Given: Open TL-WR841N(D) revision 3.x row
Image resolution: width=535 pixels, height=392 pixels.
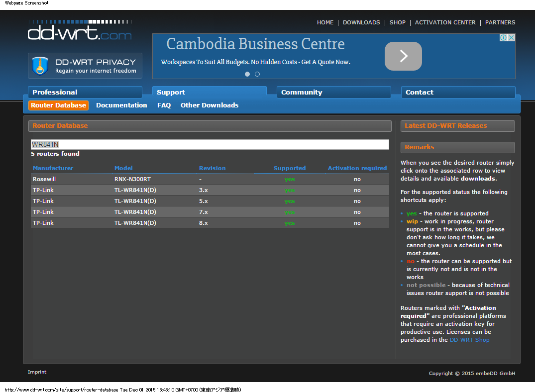Looking at the screenshot, I should coord(210,190).
